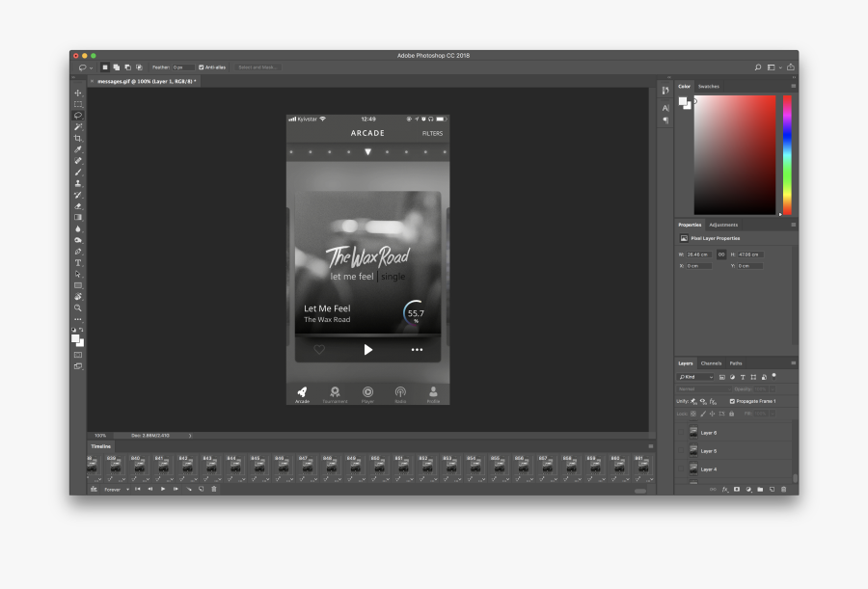Open the Color panel options menu
This screenshot has height=589, width=868.
point(793,86)
